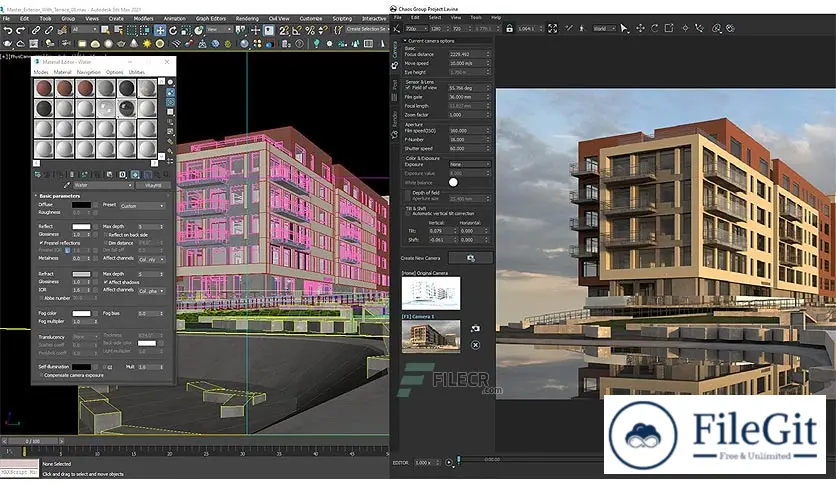The image size is (836, 484).
Task: Click the Lavina editor play button
Action: [x=448, y=463]
